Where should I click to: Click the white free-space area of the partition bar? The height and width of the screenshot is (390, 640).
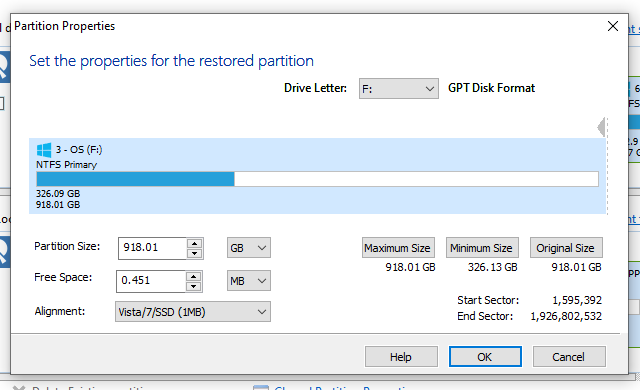416,179
